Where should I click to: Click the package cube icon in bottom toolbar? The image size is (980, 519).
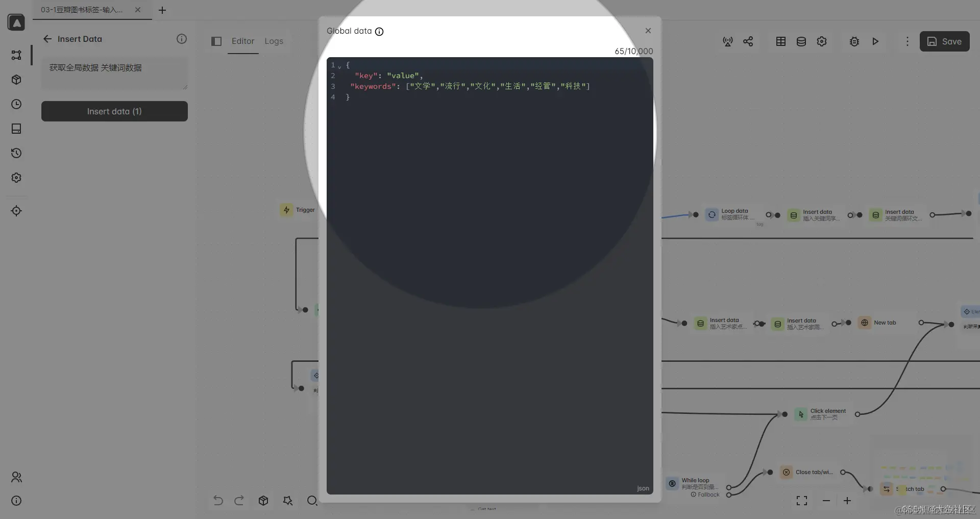(x=263, y=501)
